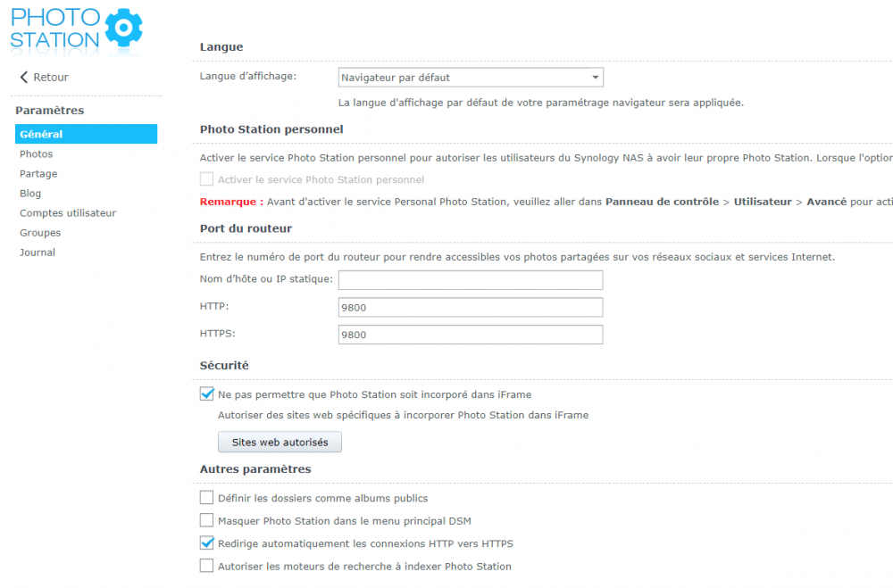
Task: Disable automatic HTTP to HTTPS redirection
Action: tap(207, 543)
